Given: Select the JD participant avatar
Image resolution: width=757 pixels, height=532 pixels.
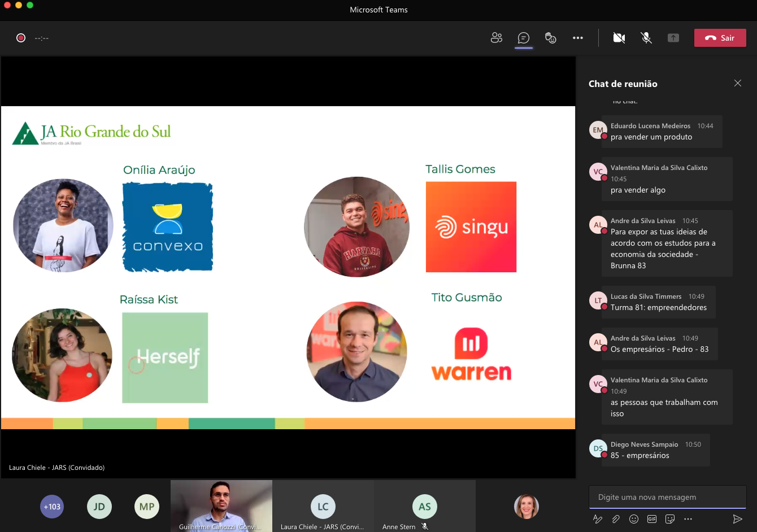Looking at the screenshot, I should tap(99, 507).
